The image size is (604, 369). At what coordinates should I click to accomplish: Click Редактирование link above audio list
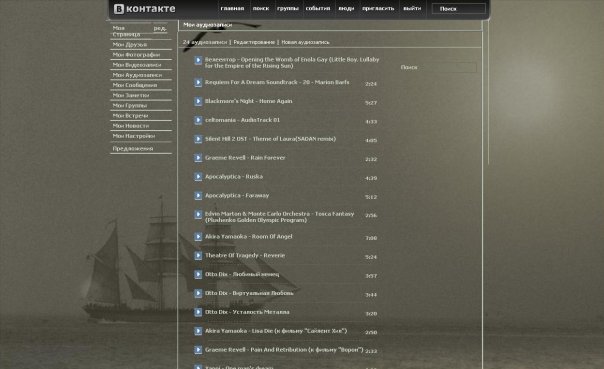click(x=254, y=42)
